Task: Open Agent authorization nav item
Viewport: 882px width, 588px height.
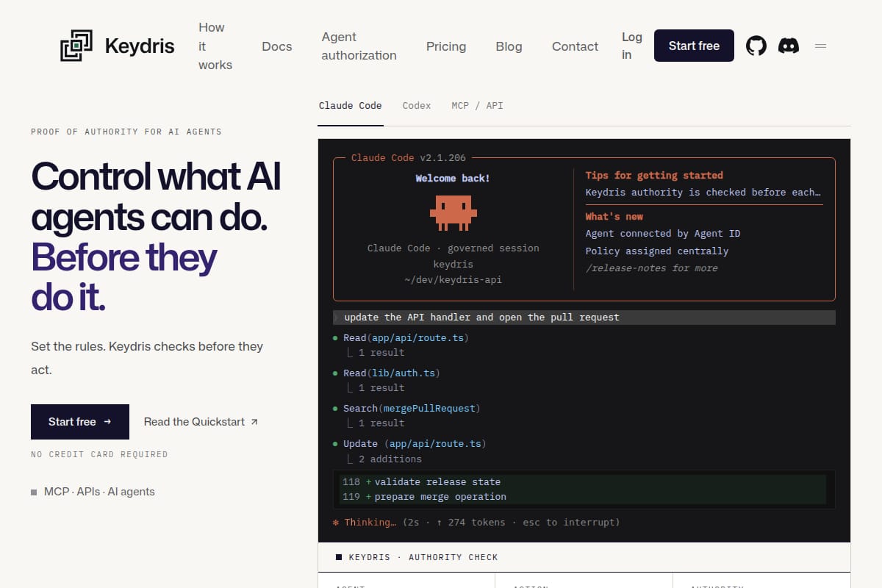Action: coord(359,46)
